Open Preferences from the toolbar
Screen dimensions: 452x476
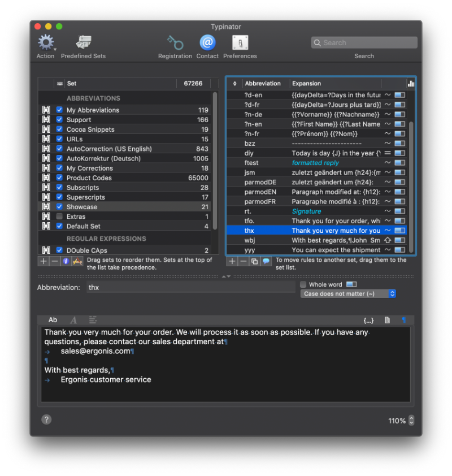(x=240, y=43)
